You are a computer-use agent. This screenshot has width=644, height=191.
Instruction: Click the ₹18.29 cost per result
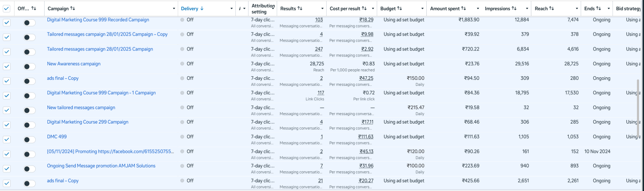(366, 20)
